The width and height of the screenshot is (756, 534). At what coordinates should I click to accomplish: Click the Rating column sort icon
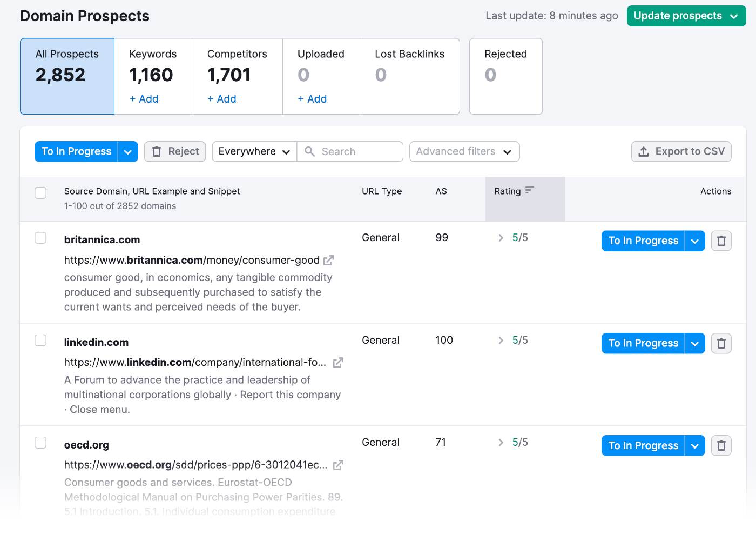(x=530, y=190)
